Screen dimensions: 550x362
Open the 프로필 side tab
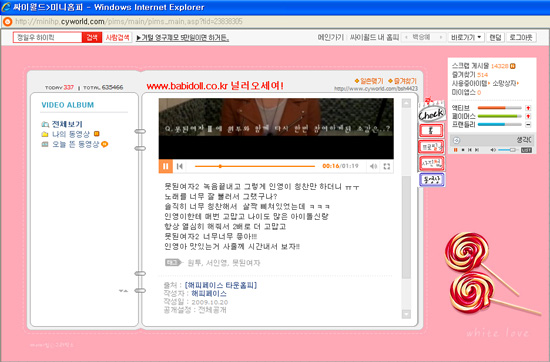[431, 147]
